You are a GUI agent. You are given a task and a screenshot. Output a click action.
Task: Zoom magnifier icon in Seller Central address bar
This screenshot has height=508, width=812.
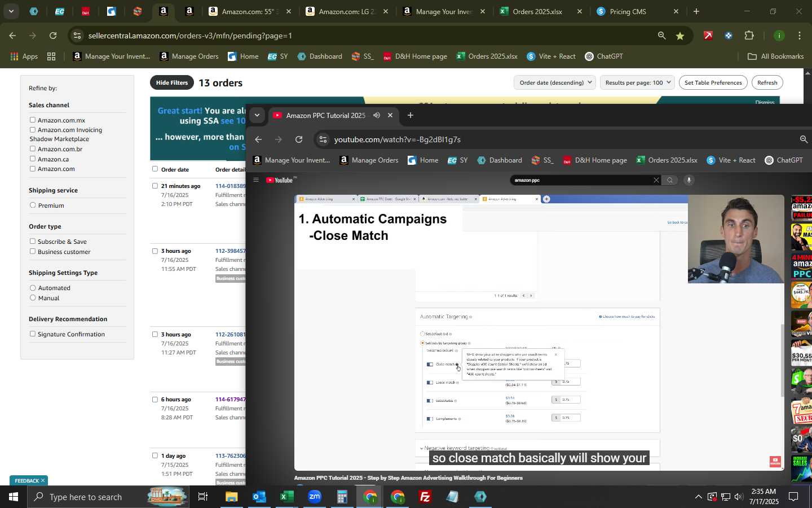pyautogui.click(x=661, y=36)
